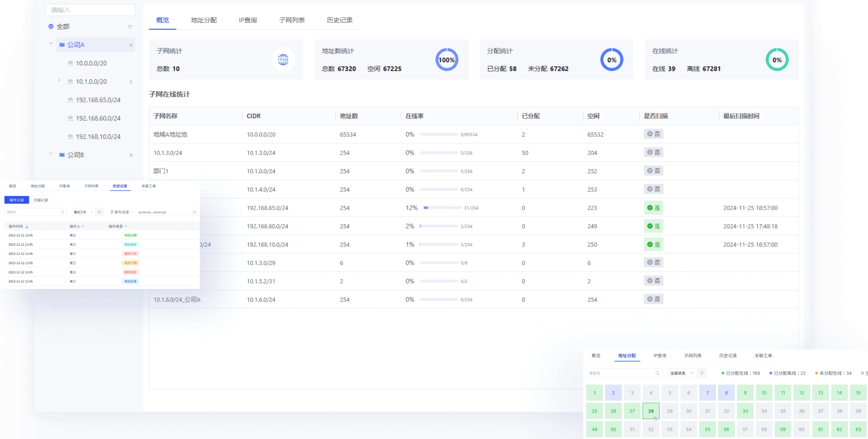Screen dimensions: 868x439
Task: Open the IP查询 tab in main panel
Action: (248, 20)
